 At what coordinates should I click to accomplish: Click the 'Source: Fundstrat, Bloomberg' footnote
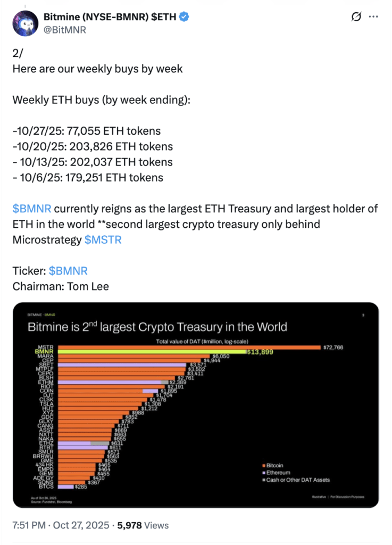coord(46,501)
